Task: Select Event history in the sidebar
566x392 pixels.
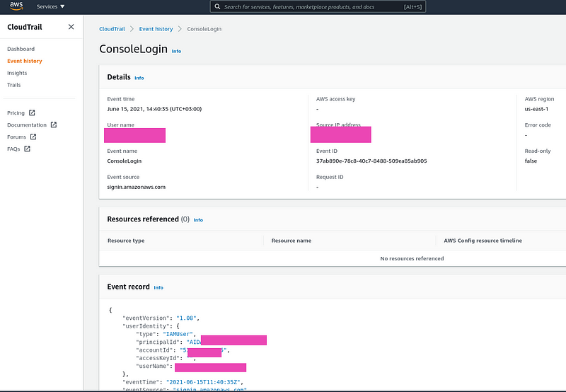Action: 25,61
